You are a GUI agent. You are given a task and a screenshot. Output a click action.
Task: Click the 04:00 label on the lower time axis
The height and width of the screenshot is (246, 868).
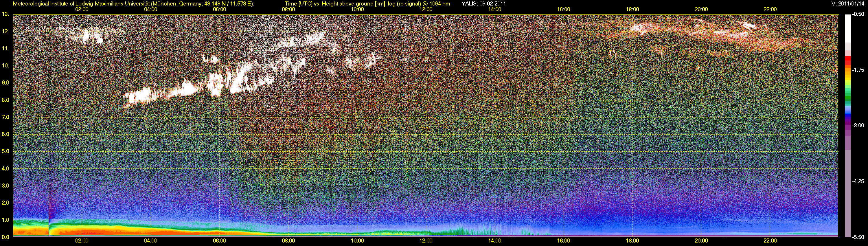click(151, 241)
